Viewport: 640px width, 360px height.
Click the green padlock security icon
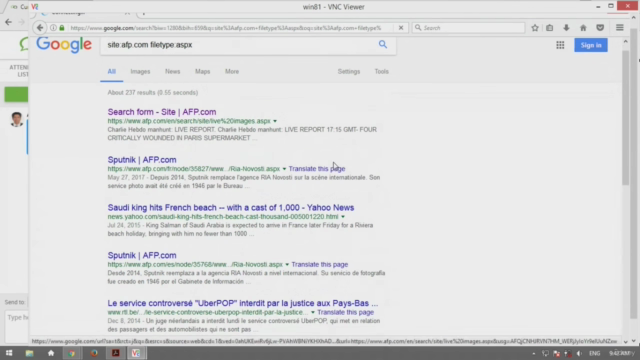(x=62, y=28)
